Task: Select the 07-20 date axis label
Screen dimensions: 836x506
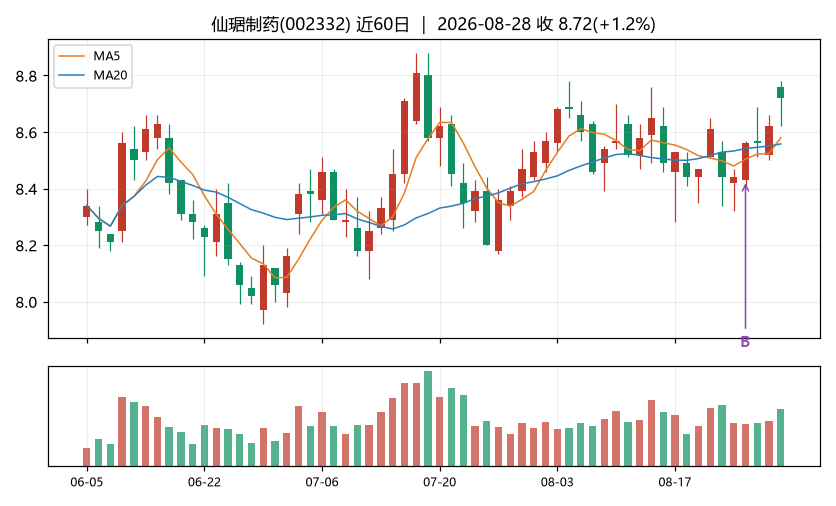Action: click(x=440, y=483)
